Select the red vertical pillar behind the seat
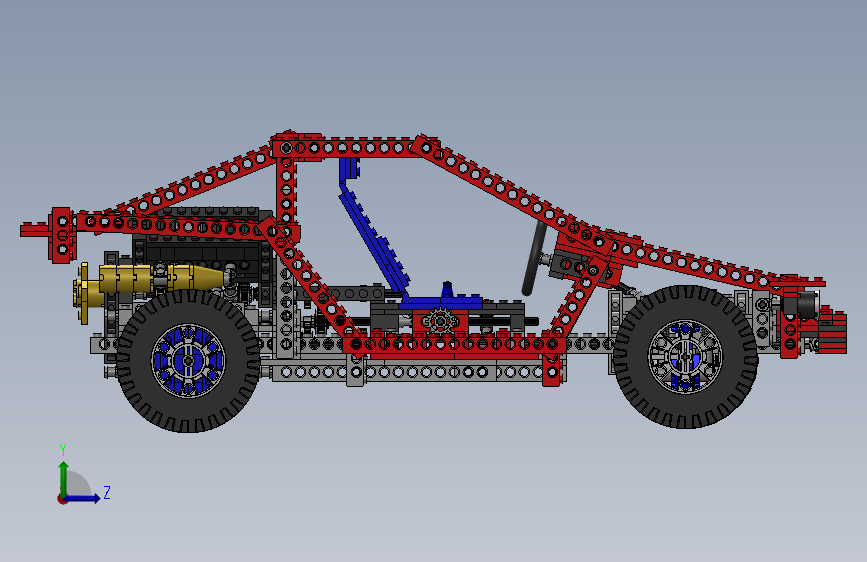 (286, 191)
